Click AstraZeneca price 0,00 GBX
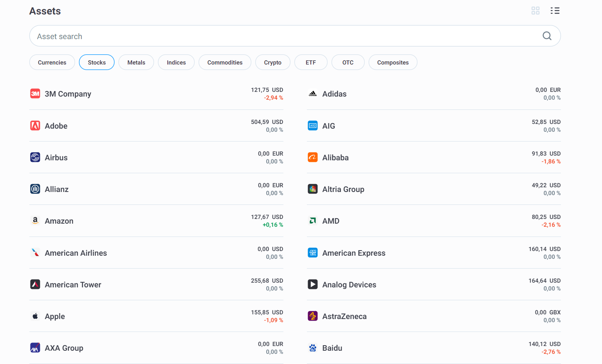602x364 pixels. click(548, 312)
